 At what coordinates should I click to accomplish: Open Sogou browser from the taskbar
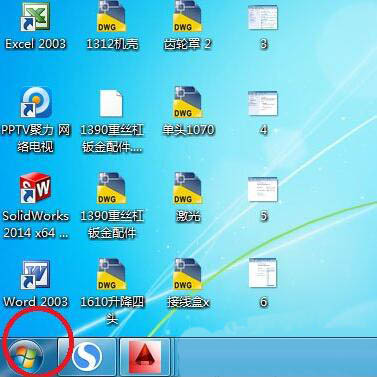tap(87, 357)
